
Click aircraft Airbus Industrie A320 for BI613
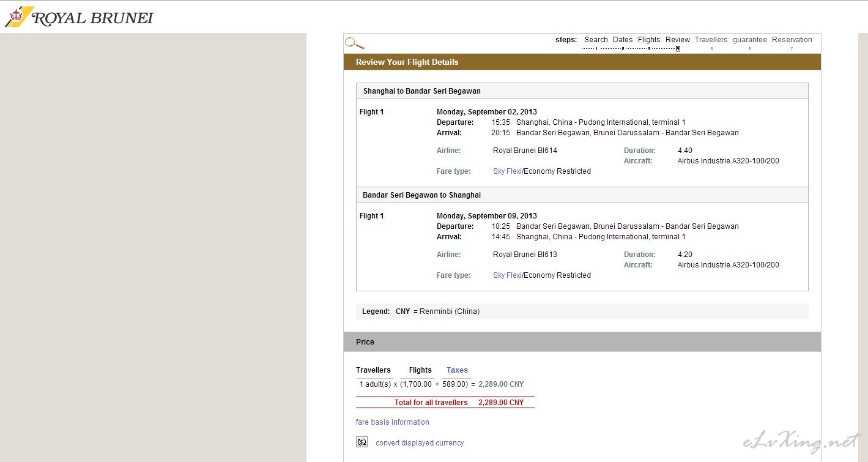point(729,265)
